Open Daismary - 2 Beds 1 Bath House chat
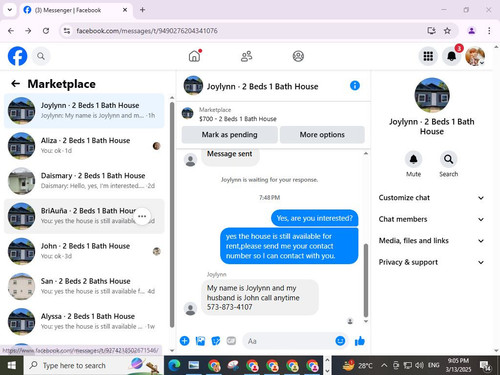The width and height of the screenshot is (500, 375). click(84, 181)
